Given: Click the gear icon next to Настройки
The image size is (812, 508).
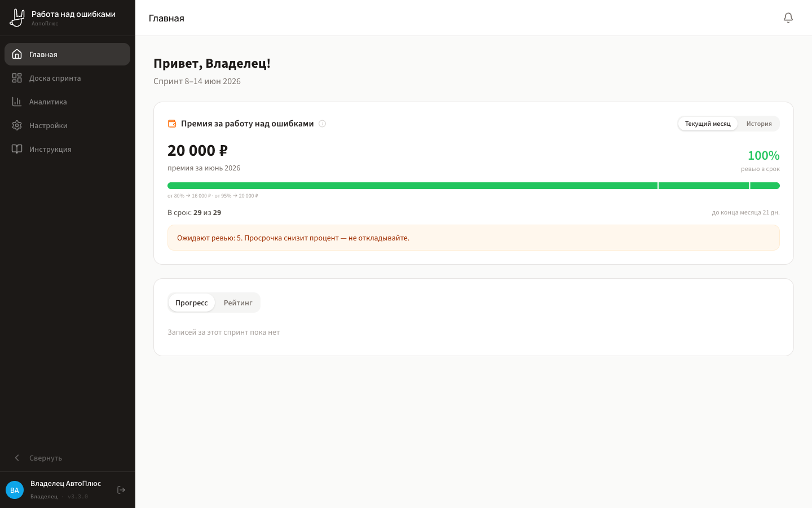Looking at the screenshot, I should (17, 125).
